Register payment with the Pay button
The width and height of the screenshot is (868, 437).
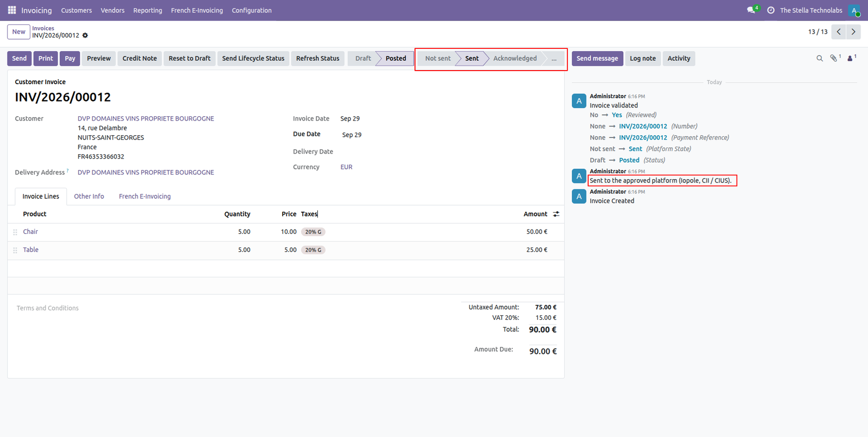pyautogui.click(x=70, y=59)
